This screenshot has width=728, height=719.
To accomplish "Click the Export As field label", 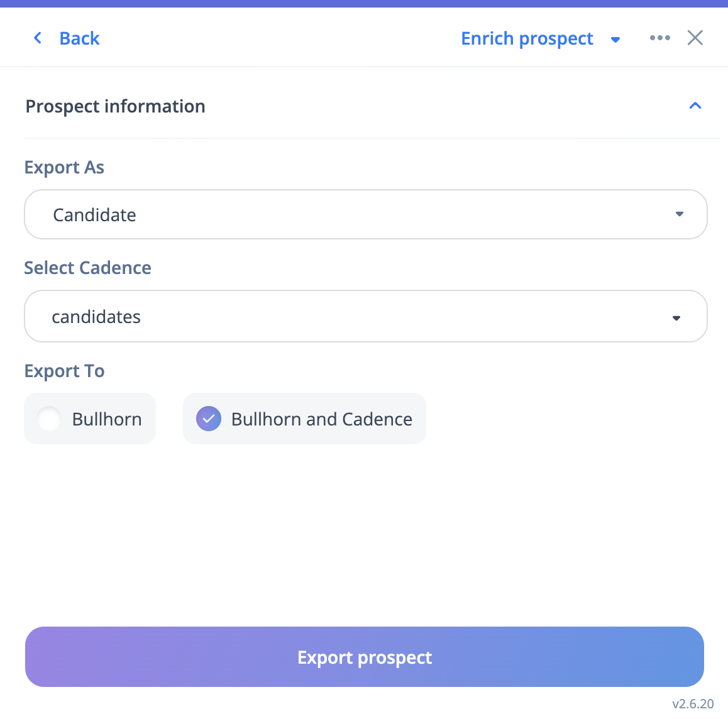I will 64,167.
